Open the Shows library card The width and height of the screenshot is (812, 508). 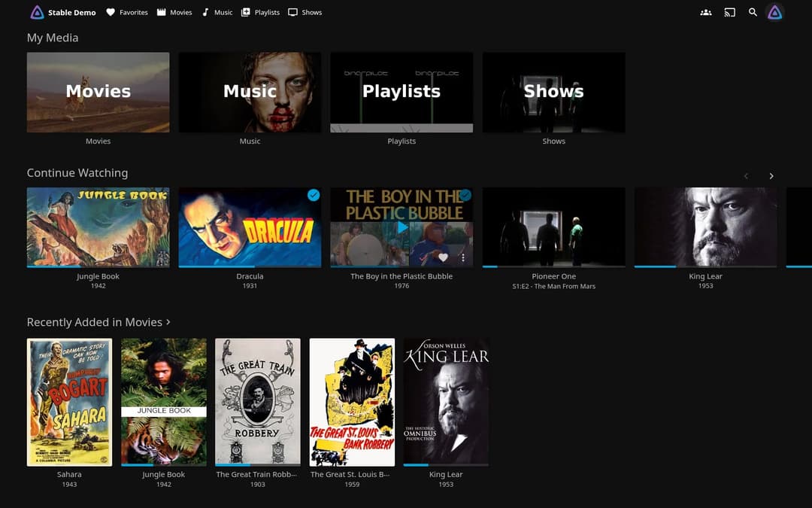tap(553, 93)
